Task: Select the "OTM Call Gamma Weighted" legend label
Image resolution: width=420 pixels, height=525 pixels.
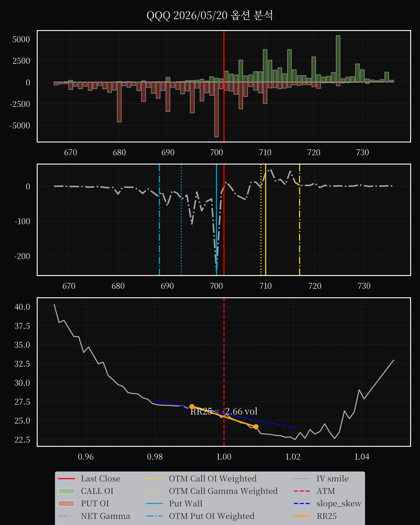Action: tap(223, 491)
